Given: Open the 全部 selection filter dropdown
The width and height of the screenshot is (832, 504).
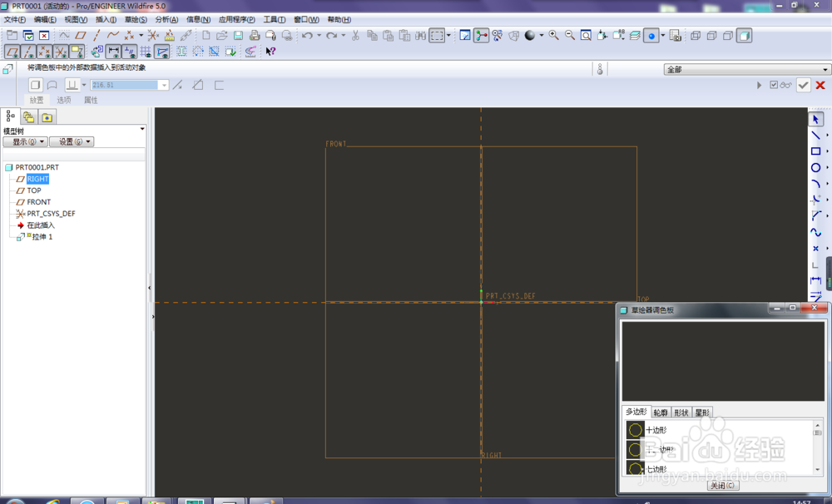Looking at the screenshot, I should point(746,70).
